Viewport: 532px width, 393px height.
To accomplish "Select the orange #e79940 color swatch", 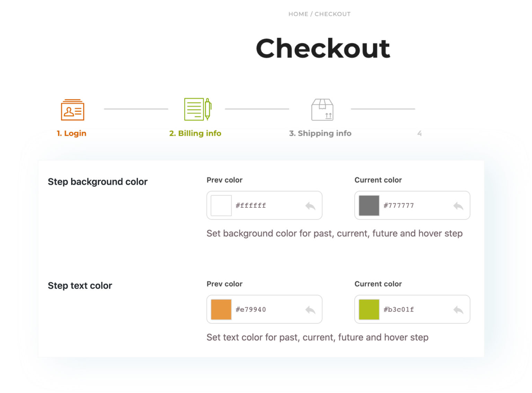I will click(221, 309).
